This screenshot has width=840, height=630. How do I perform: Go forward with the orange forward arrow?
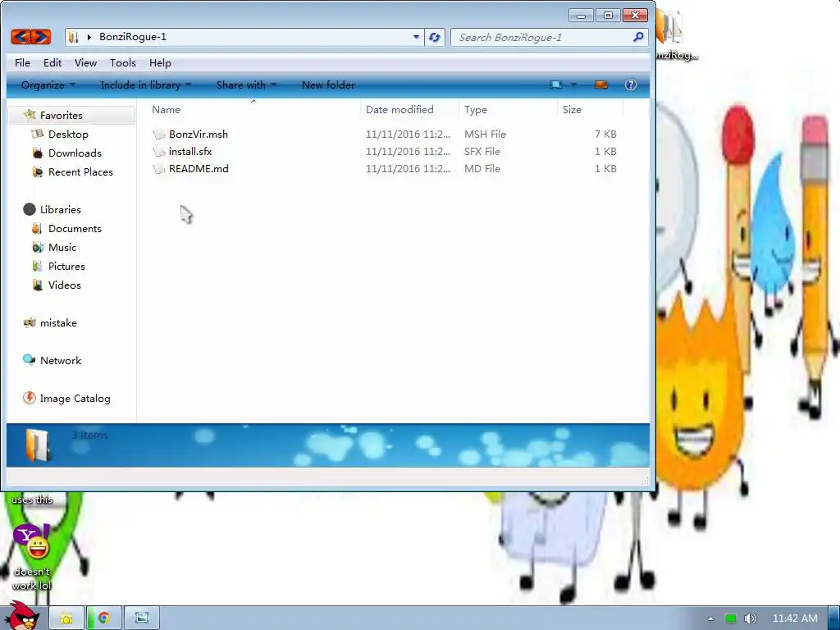coord(41,37)
